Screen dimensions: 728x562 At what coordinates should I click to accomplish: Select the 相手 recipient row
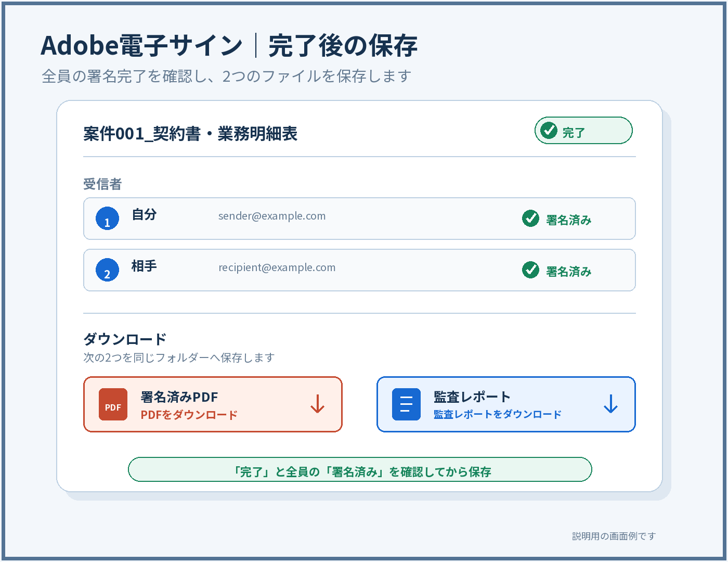[359, 270]
